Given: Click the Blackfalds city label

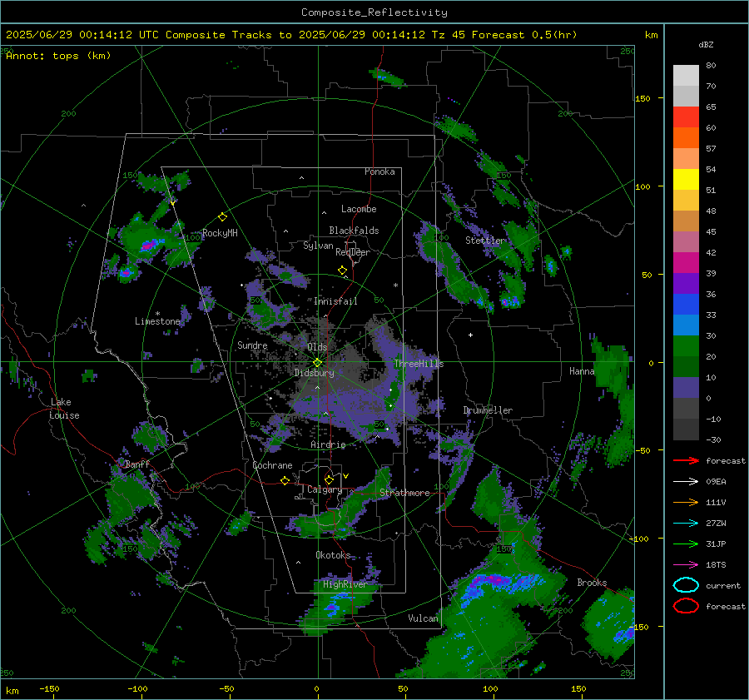Looking at the screenshot, I should click(x=354, y=231).
